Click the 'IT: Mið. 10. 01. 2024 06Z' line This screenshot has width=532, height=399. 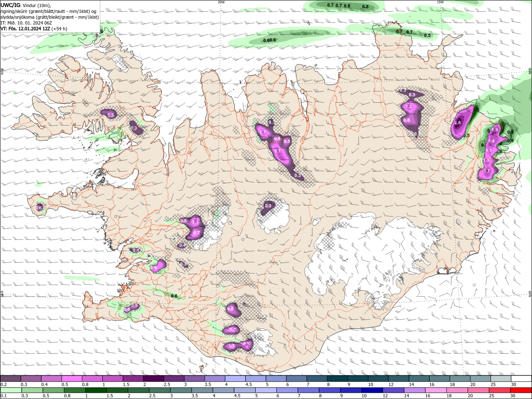click(26, 23)
